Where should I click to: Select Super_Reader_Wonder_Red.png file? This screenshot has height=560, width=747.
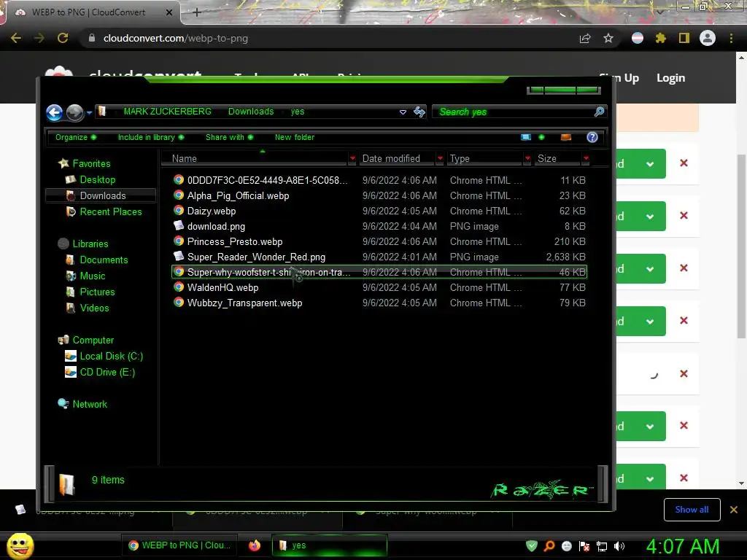[379, 257]
